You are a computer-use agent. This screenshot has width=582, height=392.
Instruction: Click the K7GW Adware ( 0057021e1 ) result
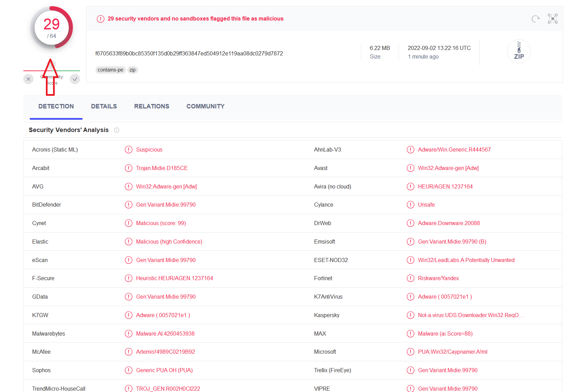(163, 315)
